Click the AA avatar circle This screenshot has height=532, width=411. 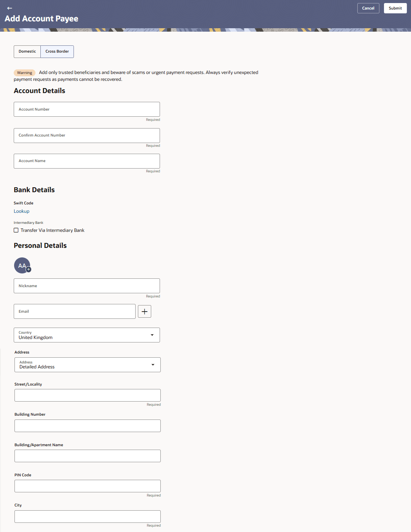[22, 265]
